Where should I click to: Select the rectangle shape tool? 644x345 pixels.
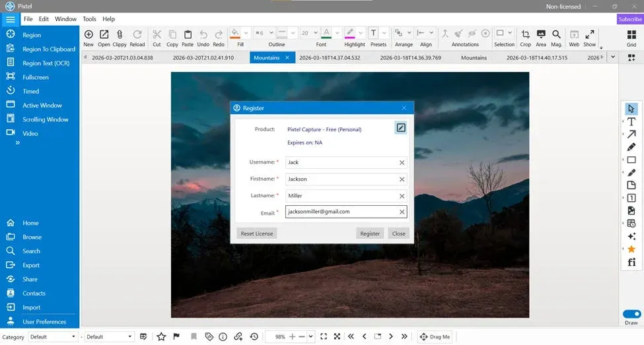[631, 160]
